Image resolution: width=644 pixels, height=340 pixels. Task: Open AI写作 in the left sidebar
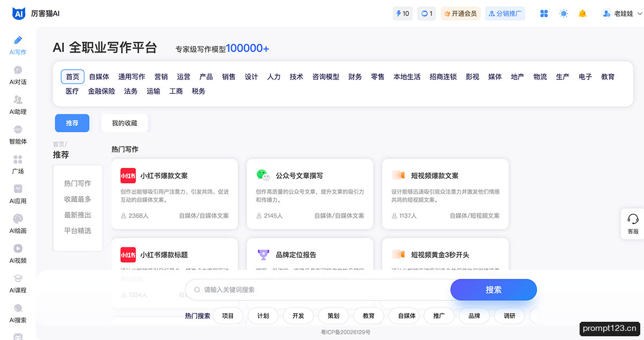click(18, 46)
